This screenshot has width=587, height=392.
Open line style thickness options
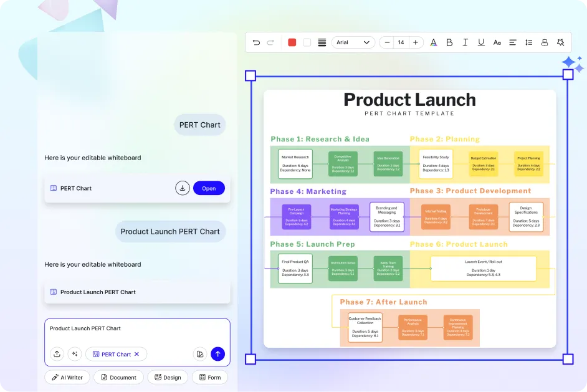(x=322, y=42)
